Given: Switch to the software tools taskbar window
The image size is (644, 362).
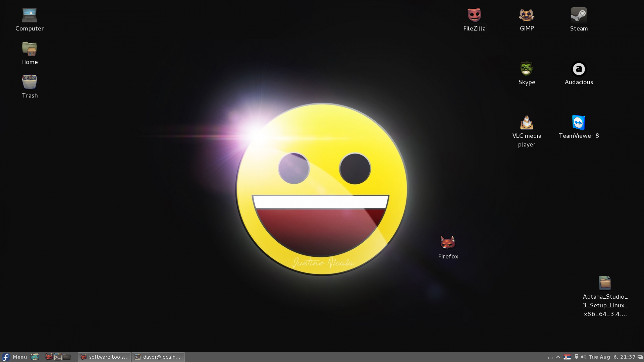Looking at the screenshot, I should pyautogui.click(x=104, y=357).
